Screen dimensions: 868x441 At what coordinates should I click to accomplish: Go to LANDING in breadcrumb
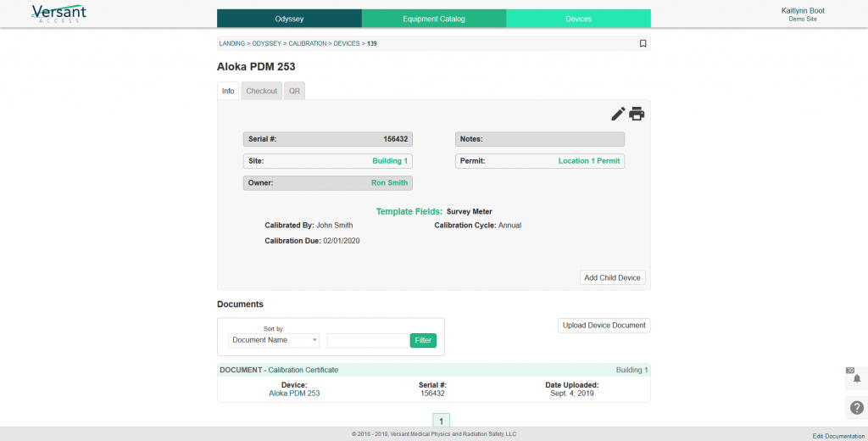pos(232,43)
